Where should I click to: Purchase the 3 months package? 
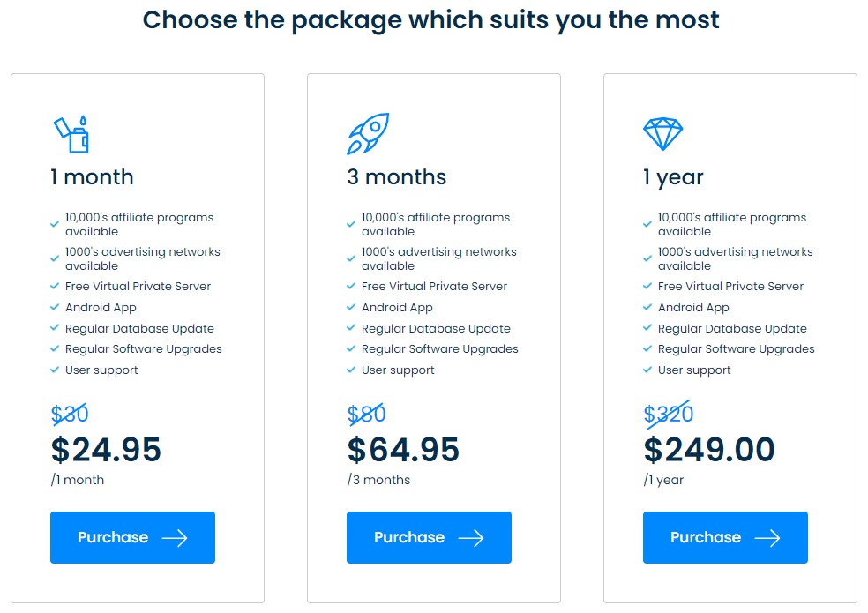pos(429,538)
